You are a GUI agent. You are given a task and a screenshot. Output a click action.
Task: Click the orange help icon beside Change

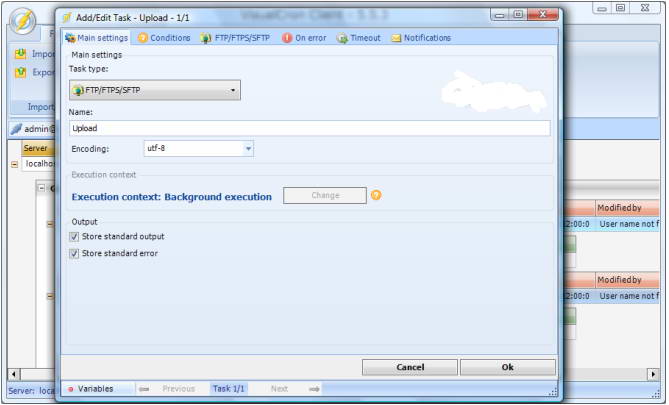coord(376,195)
